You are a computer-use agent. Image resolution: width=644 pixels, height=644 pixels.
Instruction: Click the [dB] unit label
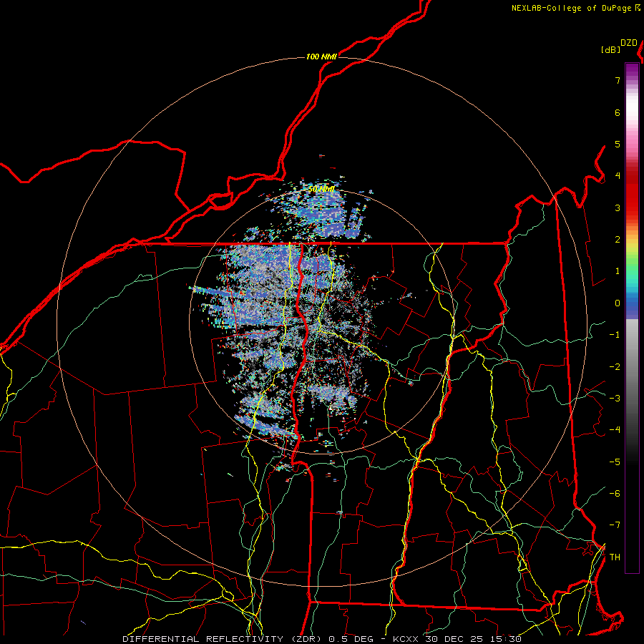click(x=610, y=49)
